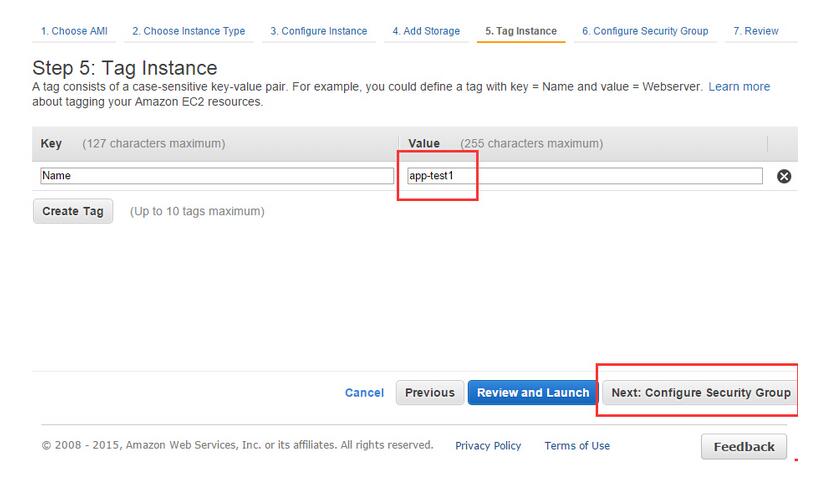This screenshot has width=830, height=483.
Task: Open the Review step tab
Action: [x=756, y=31]
